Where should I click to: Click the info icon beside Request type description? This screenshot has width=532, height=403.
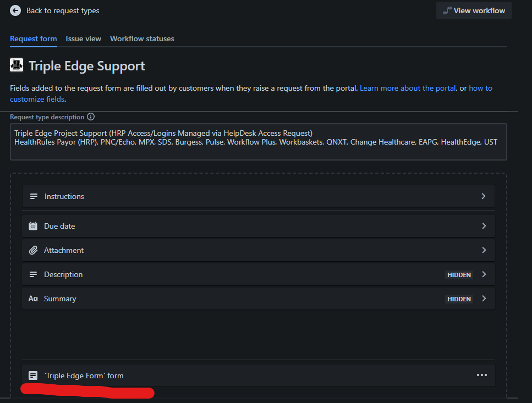pos(91,117)
